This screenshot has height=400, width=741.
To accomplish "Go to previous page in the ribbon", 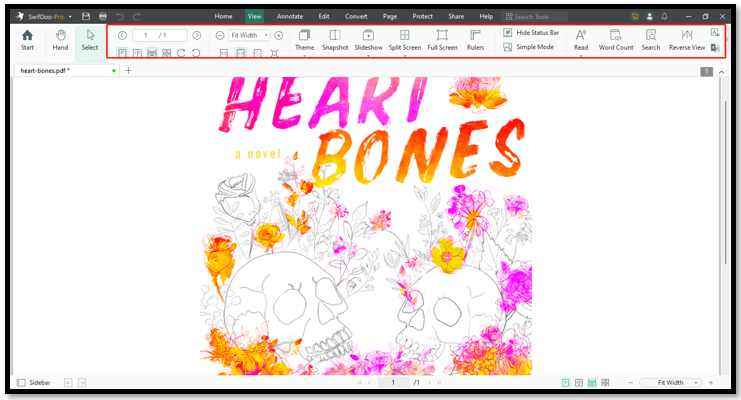I will 122,35.
